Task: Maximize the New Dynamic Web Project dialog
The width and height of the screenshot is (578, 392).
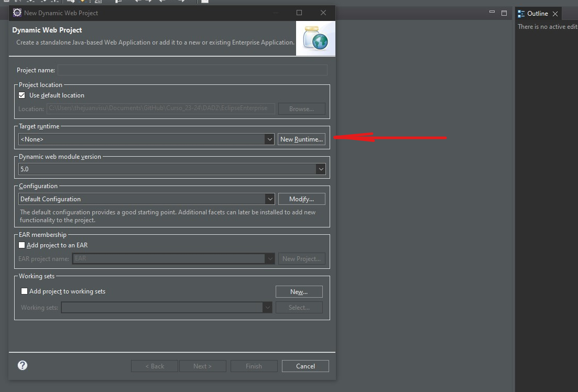Action: point(299,13)
